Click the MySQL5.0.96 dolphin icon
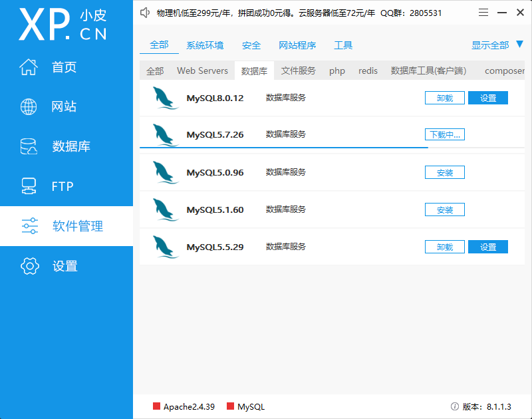Viewport: 532px width, 419px height. 165,172
